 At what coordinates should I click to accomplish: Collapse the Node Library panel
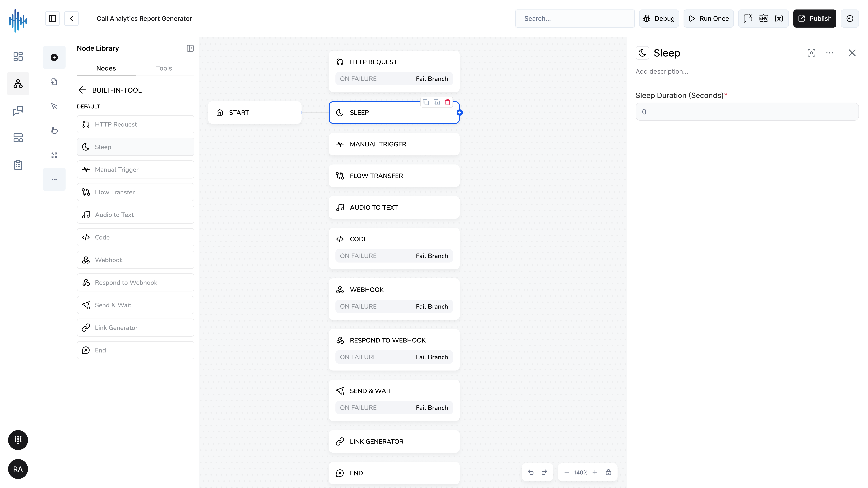[190, 48]
